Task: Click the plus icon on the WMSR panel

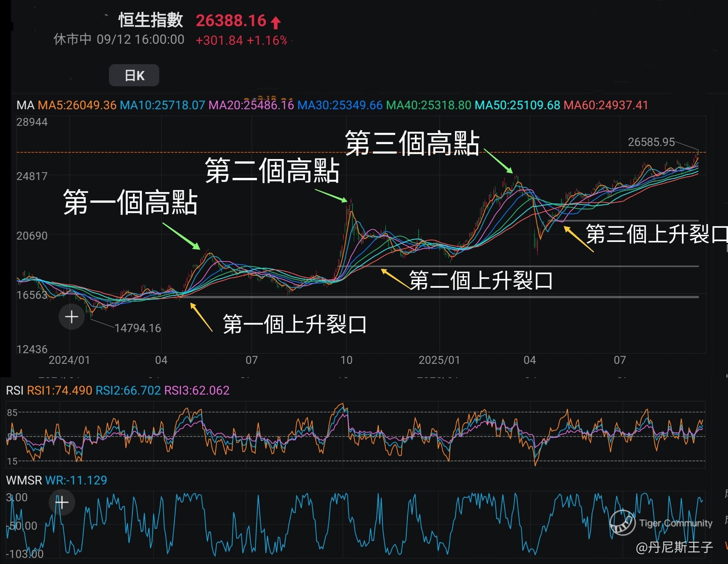Action: (62, 503)
